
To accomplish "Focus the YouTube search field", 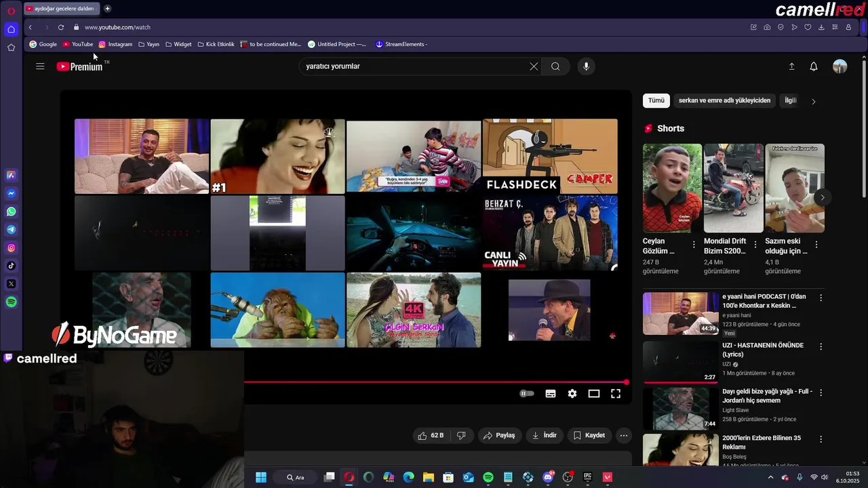I will pos(414,66).
